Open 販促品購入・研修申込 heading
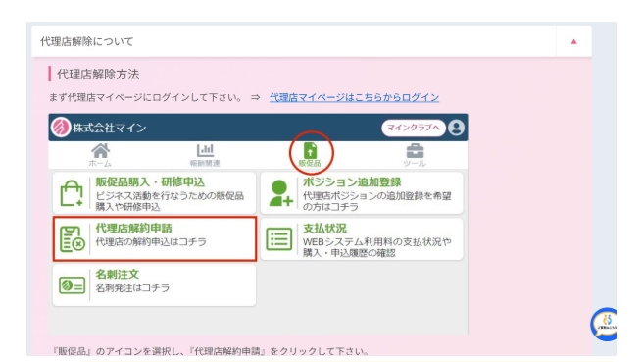644x362 pixels. tap(150, 182)
